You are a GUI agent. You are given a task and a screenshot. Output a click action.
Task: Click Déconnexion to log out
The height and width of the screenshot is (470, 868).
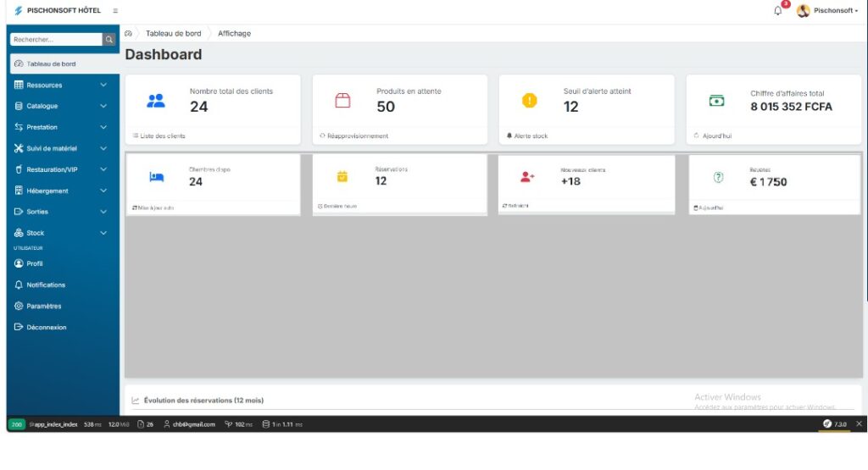coord(46,327)
